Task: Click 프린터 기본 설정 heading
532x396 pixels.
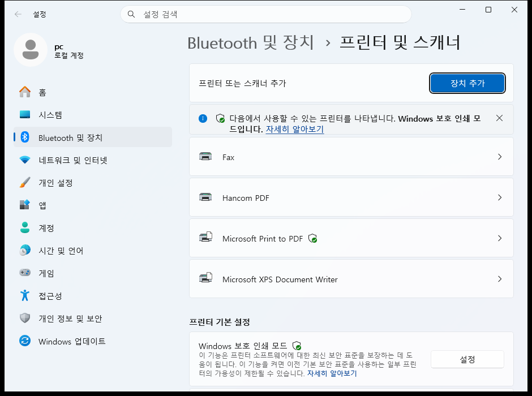Action: [220, 322]
